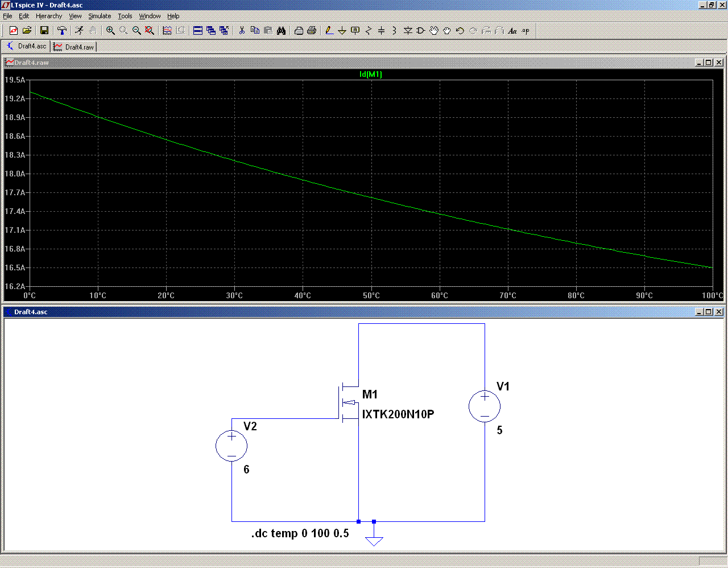
Task: Pick the Diode component tool
Action: point(408,31)
